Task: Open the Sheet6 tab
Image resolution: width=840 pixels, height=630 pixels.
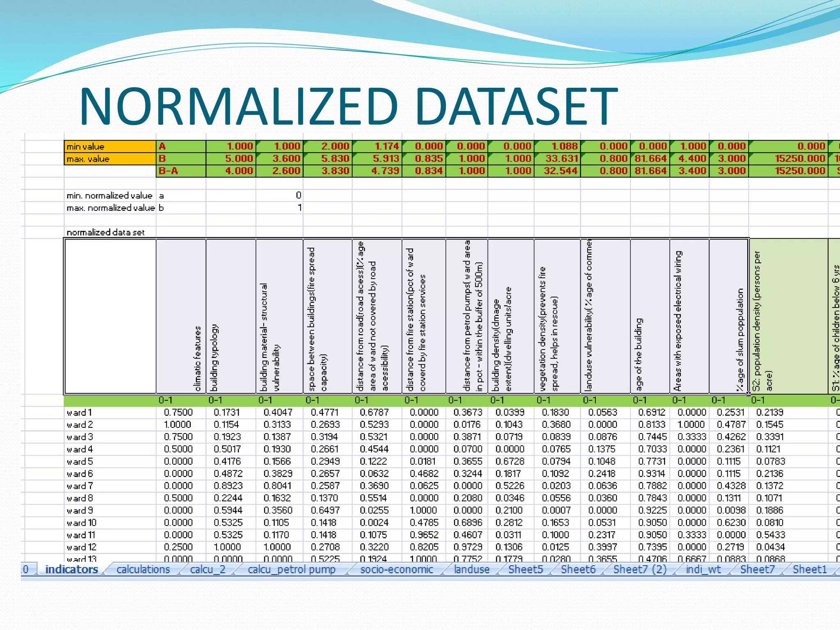Action: (x=578, y=569)
